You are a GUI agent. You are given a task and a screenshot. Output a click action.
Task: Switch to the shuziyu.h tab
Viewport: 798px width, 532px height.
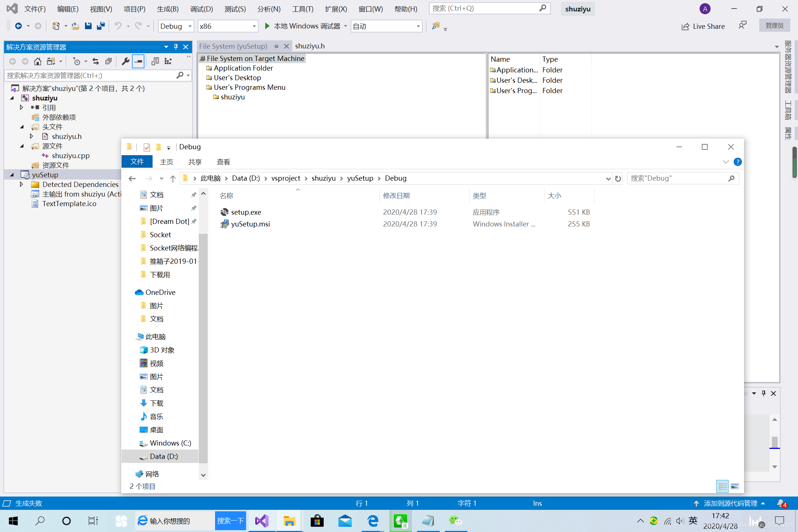[310, 46]
